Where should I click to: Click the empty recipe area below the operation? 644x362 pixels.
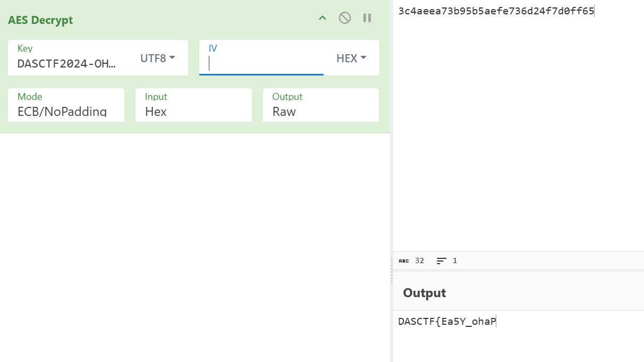click(194, 245)
